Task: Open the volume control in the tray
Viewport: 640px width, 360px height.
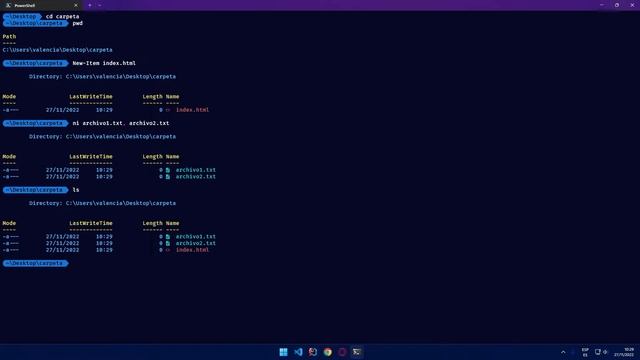Action: point(605,352)
